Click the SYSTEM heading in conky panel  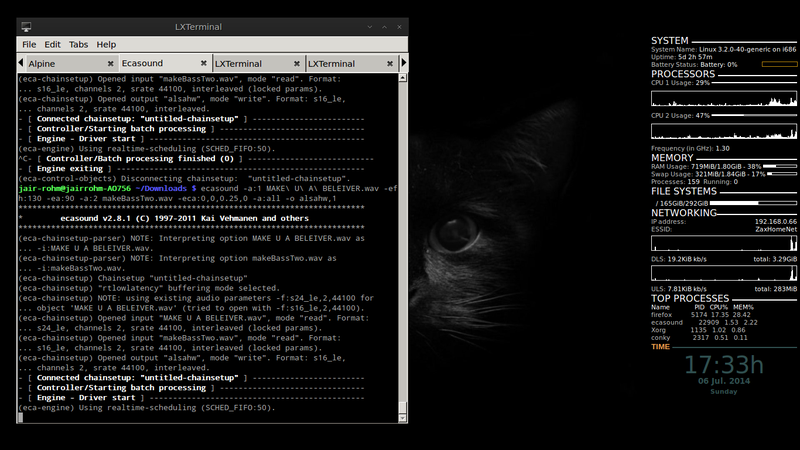point(669,40)
